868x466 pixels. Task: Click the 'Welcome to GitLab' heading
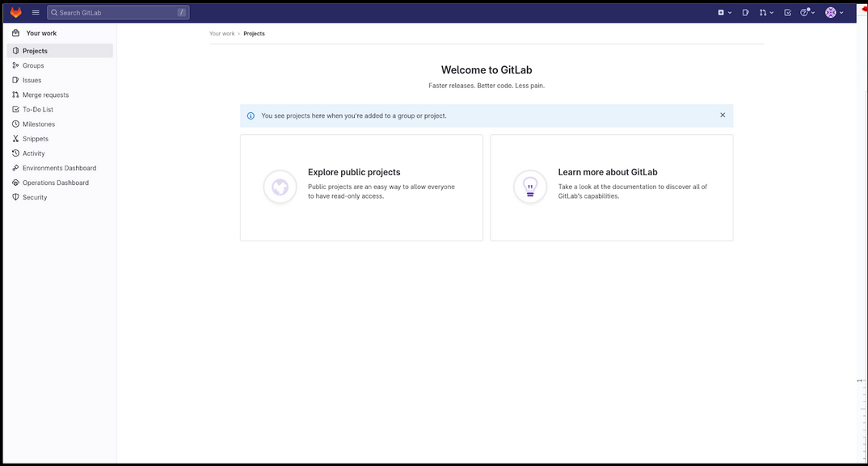487,69
